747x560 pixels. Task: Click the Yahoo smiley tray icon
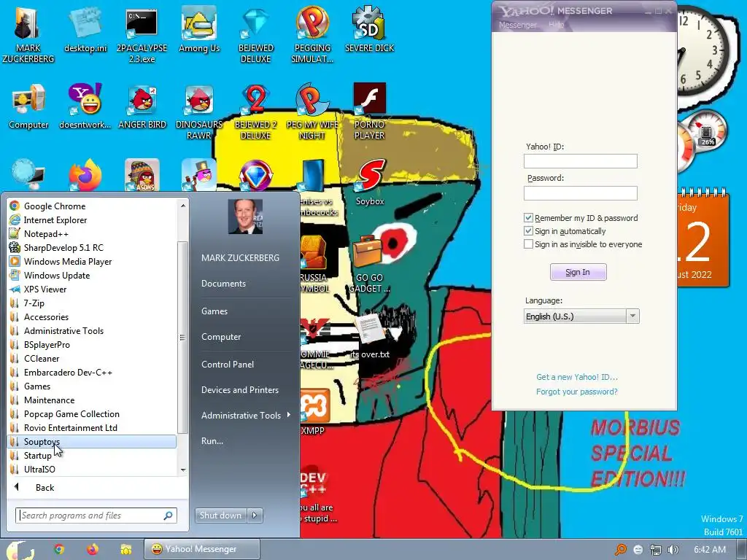638,550
